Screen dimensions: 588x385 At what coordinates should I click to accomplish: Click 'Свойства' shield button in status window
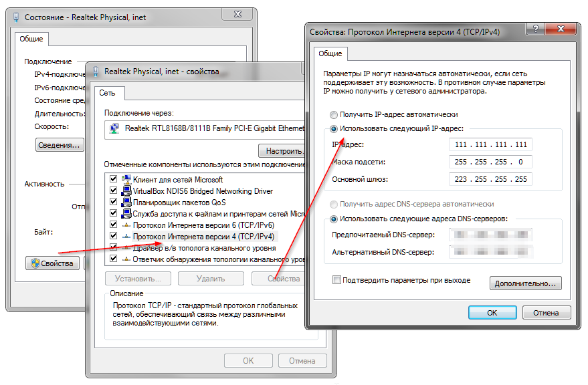(52, 263)
